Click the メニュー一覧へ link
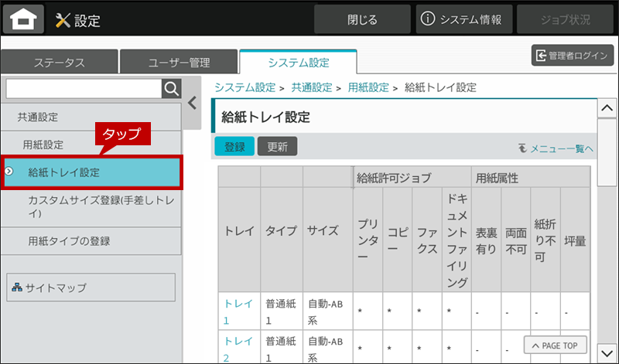 pyautogui.click(x=556, y=148)
